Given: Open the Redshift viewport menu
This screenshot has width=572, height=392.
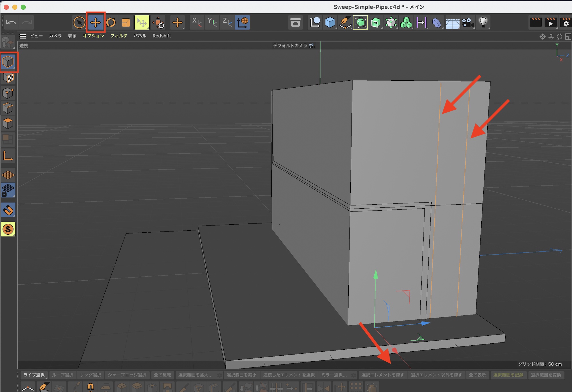Looking at the screenshot, I should (x=162, y=36).
